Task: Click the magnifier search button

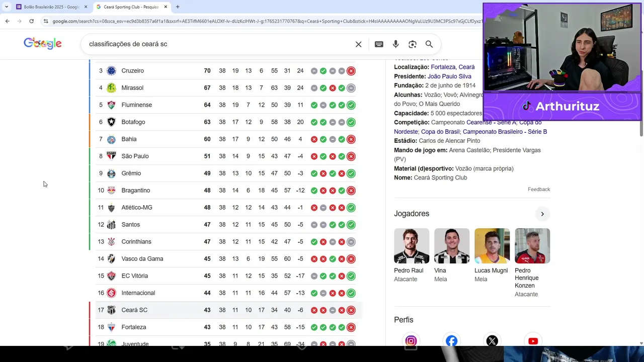Action: (x=429, y=44)
